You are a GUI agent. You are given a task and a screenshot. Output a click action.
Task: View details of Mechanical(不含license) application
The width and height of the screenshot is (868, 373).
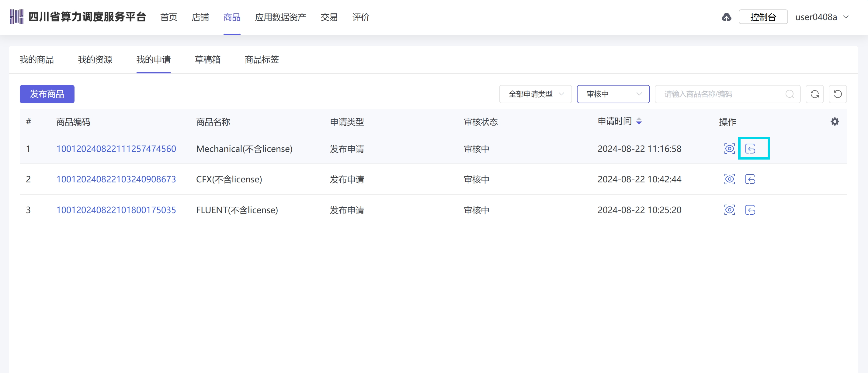pos(730,148)
